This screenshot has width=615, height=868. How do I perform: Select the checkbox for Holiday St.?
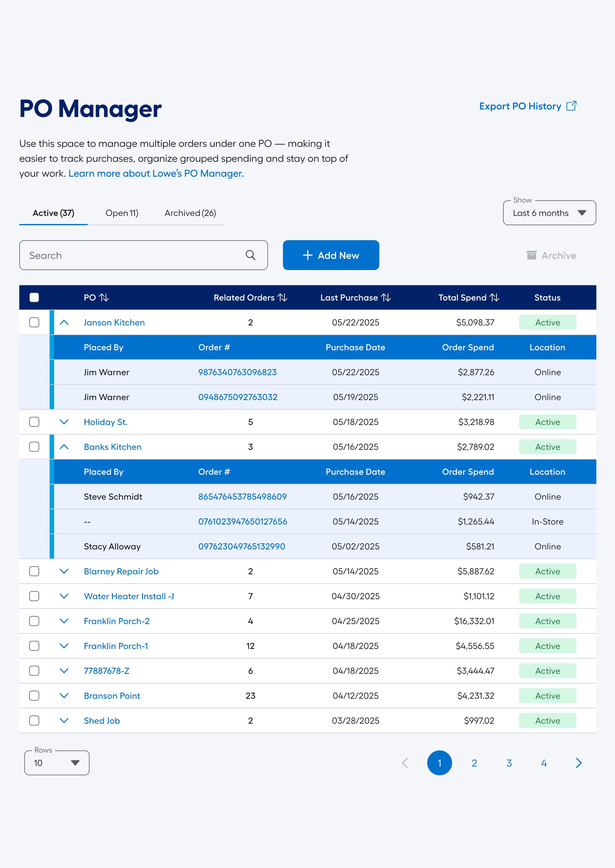click(x=34, y=422)
